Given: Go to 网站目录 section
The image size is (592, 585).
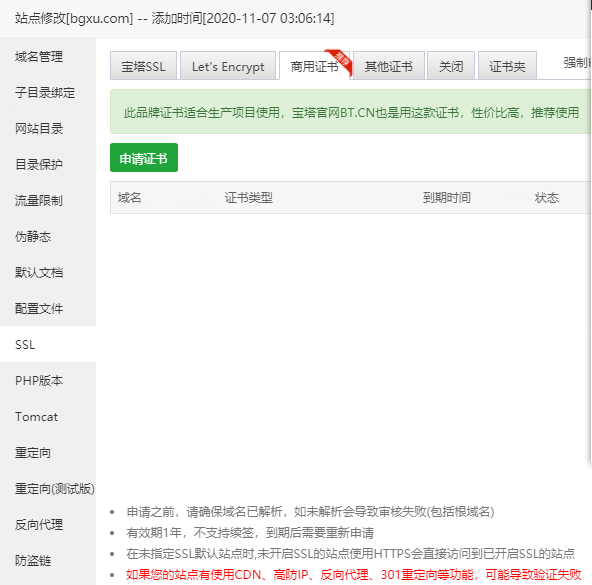Looking at the screenshot, I should [x=39, y=129].
